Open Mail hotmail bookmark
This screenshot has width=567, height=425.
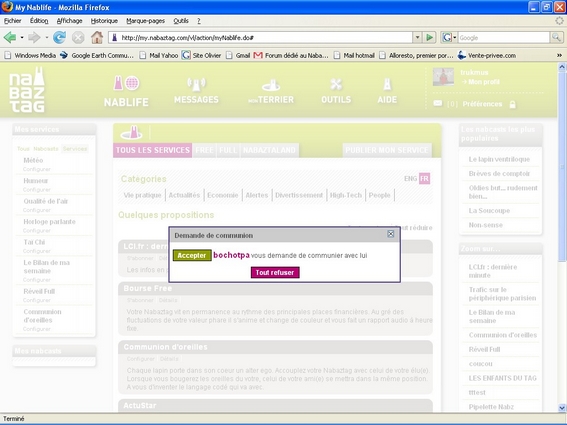pos(354,55)
